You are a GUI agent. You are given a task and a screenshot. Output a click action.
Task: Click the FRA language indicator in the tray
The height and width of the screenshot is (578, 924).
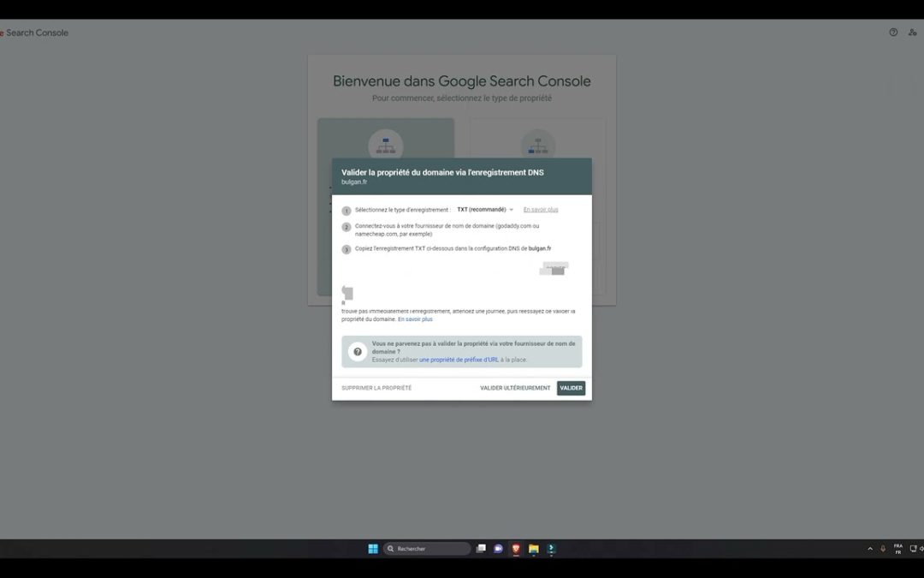pyautogui.click(x=898, y=549)
